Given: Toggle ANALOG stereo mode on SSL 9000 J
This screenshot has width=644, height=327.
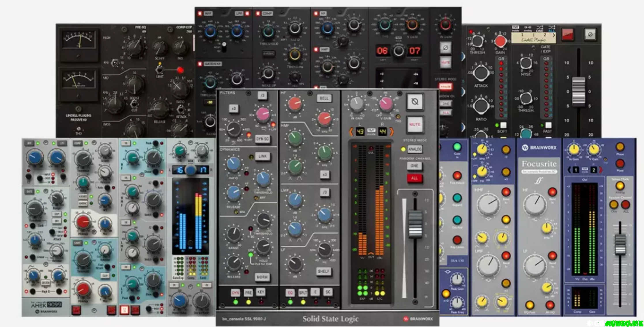Looking at the screenshot, I should pyautogui.click(x=415, y=149).
